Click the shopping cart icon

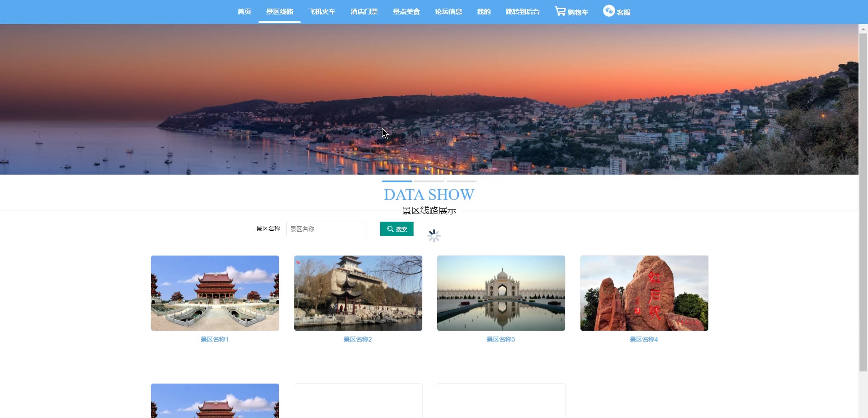[560, 11]
